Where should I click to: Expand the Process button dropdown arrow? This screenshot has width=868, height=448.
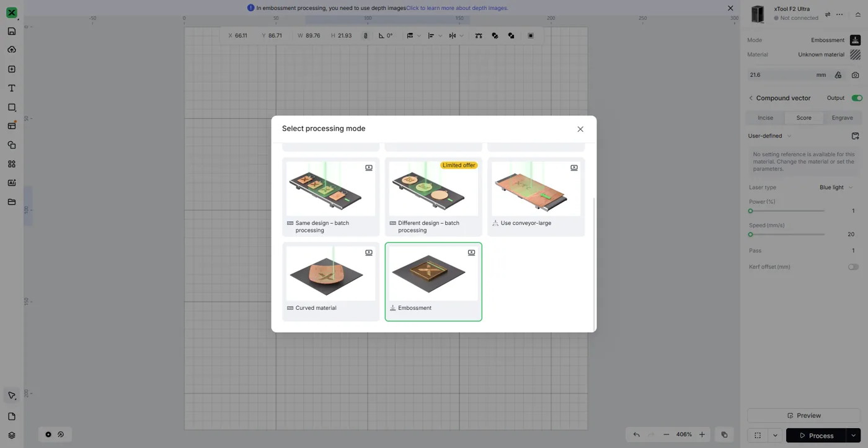pos(853,436)
